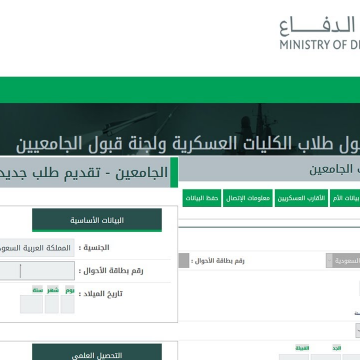The height and width of the screenshot is (360, 360).
Task: Click the البيانات الأساسية section header
Action: pyautogui.click(x=97, y=220)
